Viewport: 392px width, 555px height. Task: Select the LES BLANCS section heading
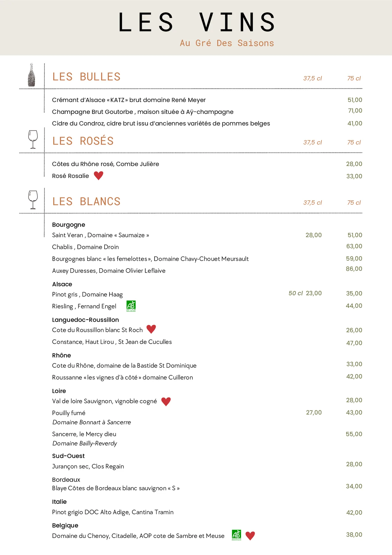pyautogui.click(x=86, y=201)
